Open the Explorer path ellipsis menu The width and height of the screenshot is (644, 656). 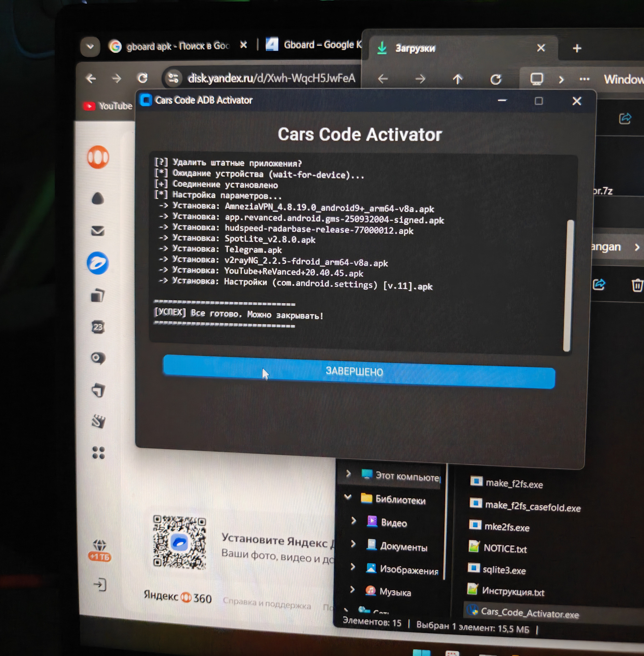click(x=585, y=79)
